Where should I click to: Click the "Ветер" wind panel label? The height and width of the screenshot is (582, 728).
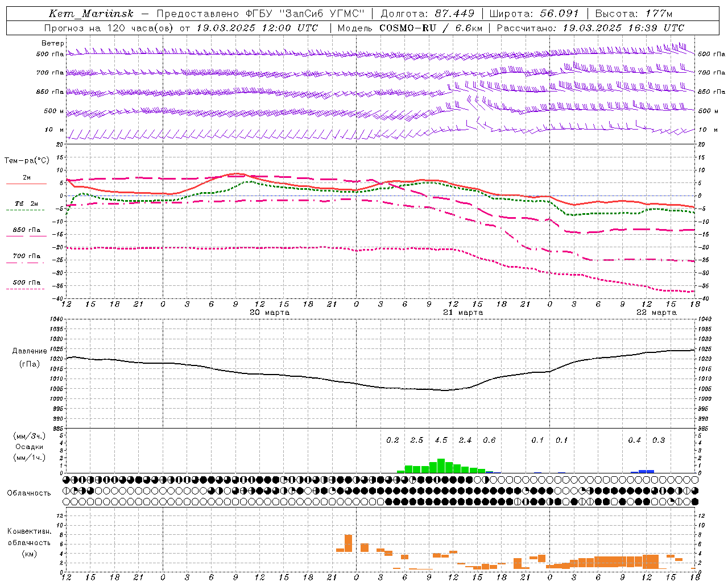(53, 43)
